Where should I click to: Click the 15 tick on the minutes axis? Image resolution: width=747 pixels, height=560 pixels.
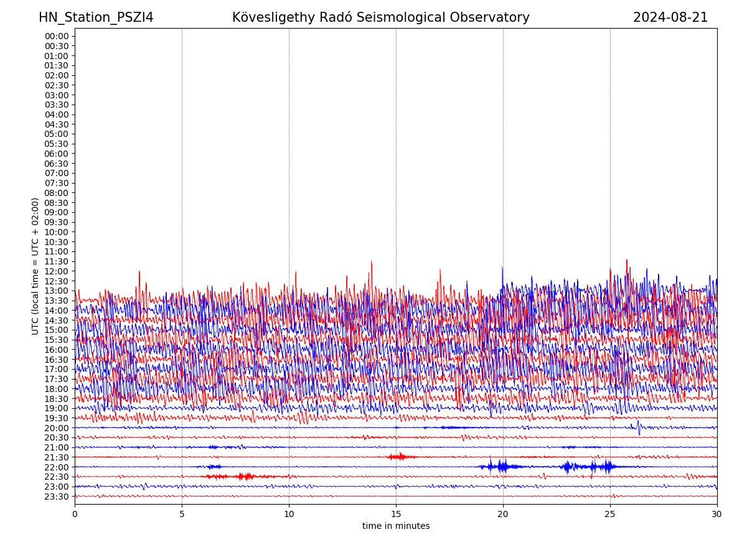click(x=396, y=515)
